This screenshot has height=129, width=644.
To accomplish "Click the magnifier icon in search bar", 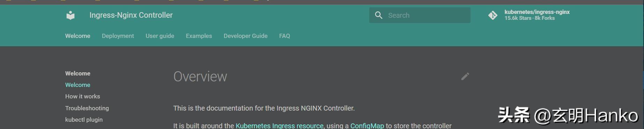I will pyautogui.click(x=378, y=15).
